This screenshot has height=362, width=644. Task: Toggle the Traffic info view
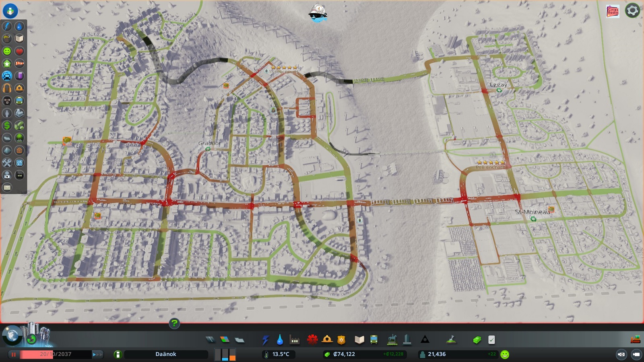point(7,76)
